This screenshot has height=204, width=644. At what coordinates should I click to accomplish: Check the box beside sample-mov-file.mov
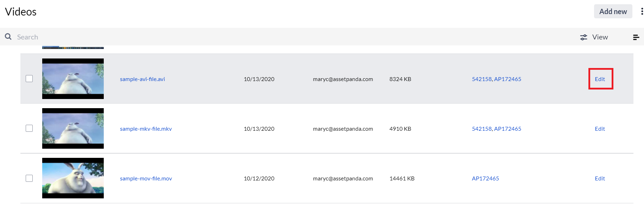tap(29, 178)
